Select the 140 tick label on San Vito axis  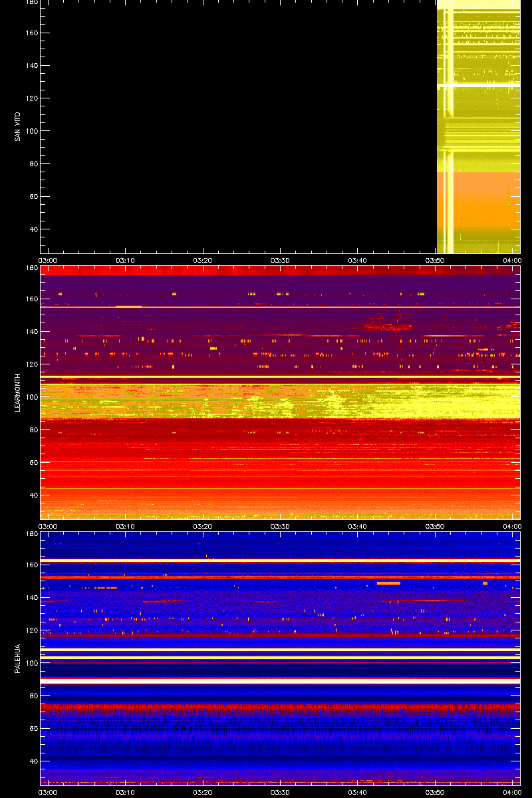[31, 66]
